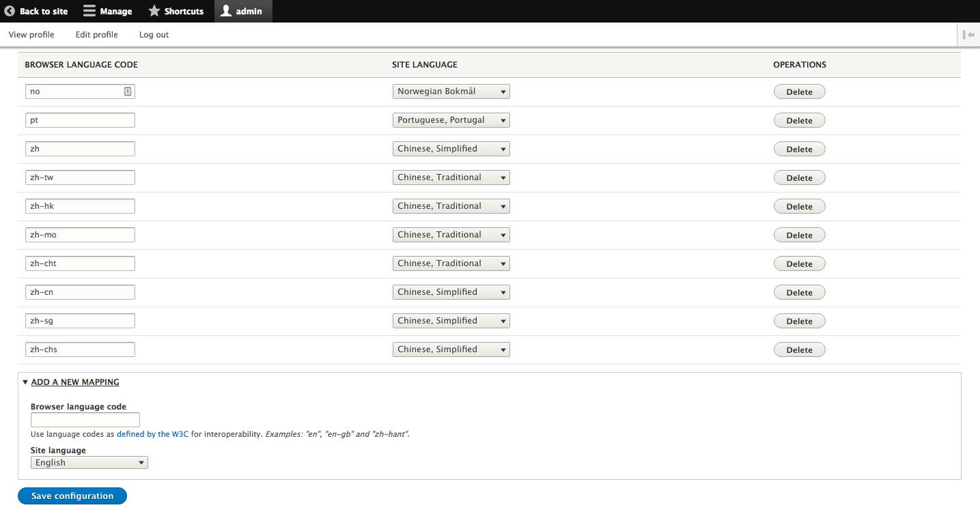Delete the 'zh-sg' mapping

coord(799,321)
